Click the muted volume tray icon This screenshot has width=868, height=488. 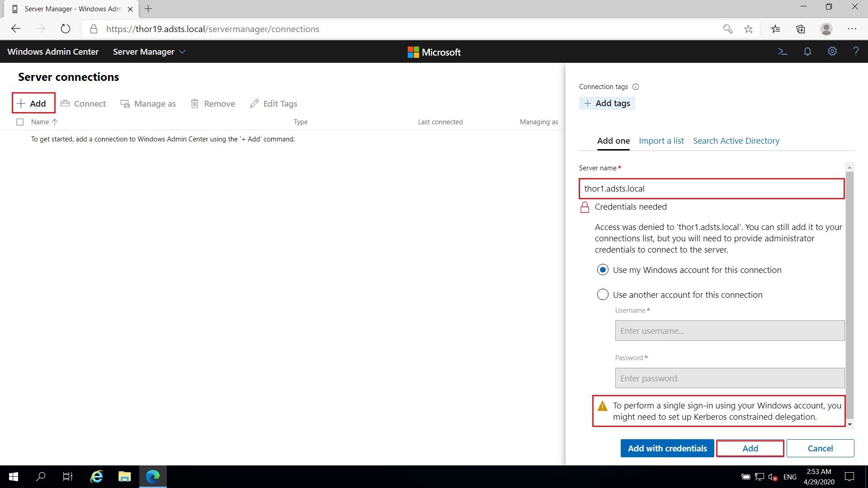[x=773, y=477]
